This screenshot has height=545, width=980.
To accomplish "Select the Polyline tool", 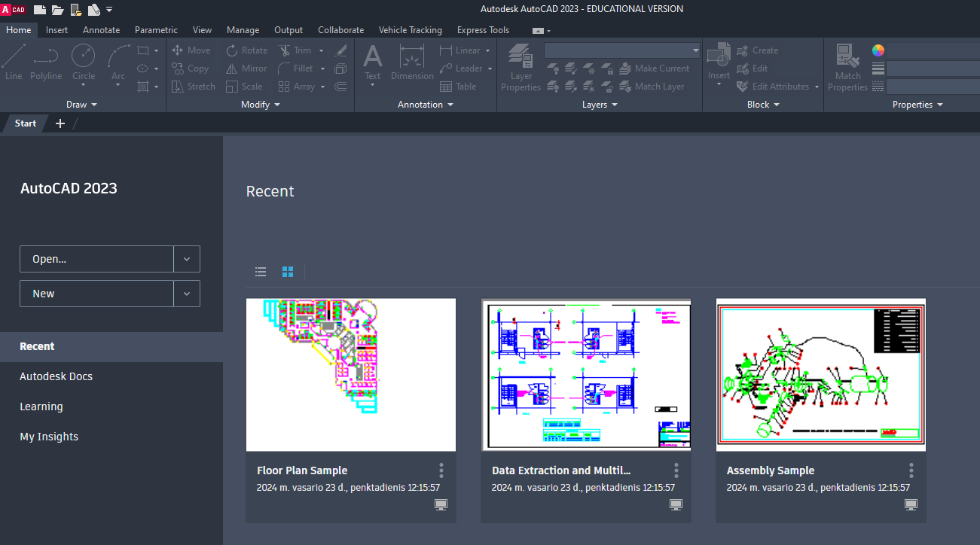I will pyautogui.click(x=46, y=62).
